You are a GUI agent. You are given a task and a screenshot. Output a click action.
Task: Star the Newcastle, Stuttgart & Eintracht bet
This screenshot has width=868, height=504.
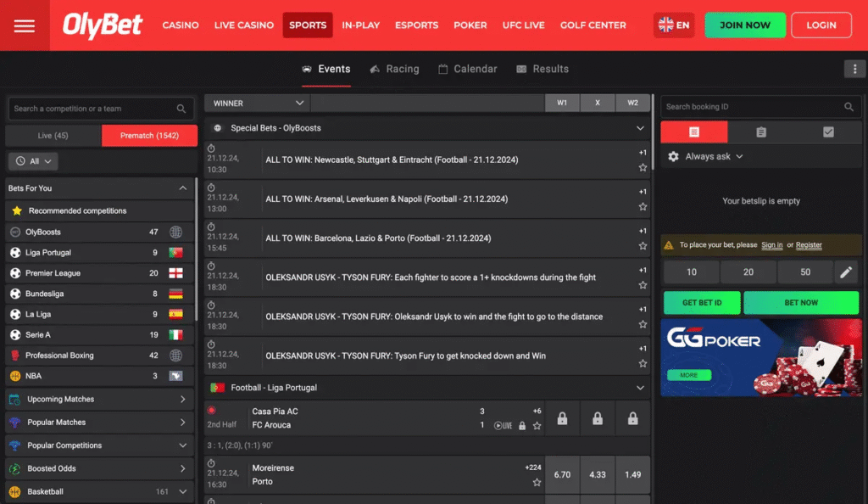tap(643, 168)
